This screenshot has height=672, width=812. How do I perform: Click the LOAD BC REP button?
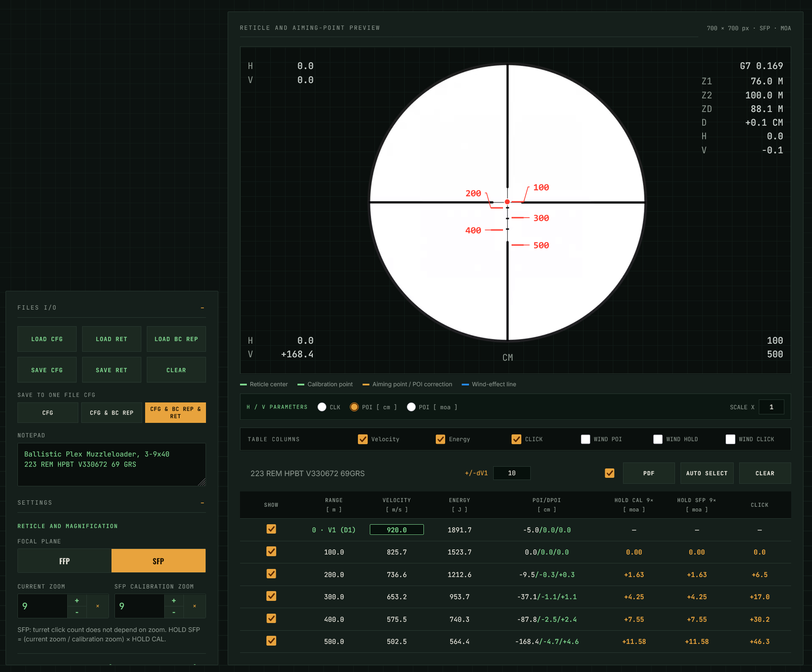176,339
